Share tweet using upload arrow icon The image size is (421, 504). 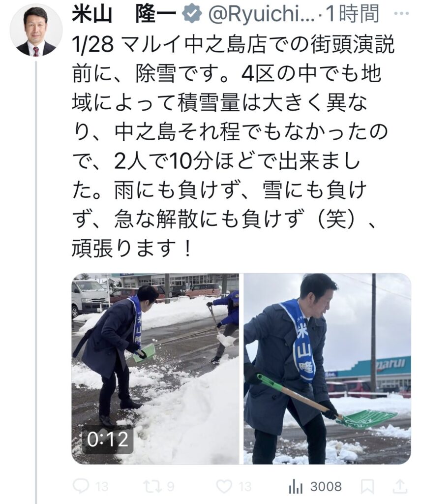pyautogui.click(x=400, y=486)
